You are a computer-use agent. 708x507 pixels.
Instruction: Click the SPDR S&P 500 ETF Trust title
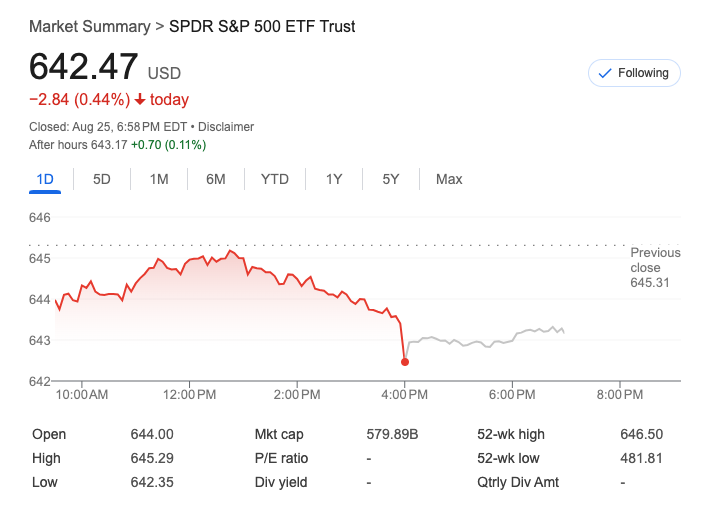point(262,26)
